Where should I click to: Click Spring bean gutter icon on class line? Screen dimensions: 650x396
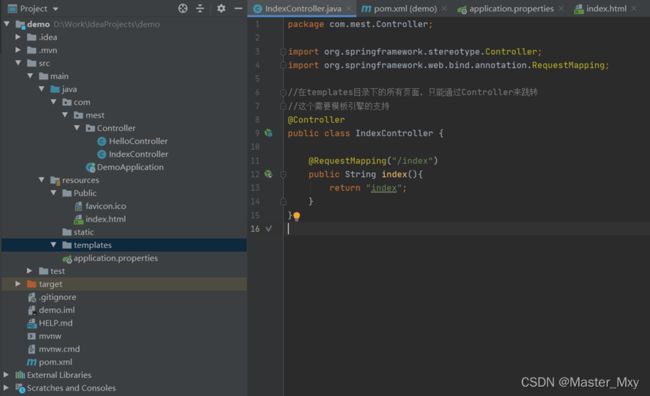coord(269,133)
